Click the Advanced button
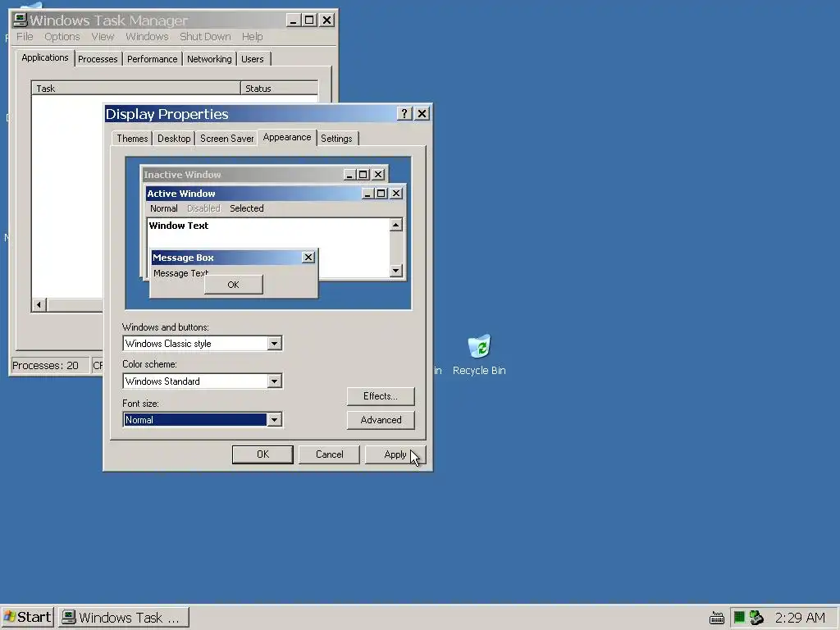The width and height of the screenshot is (840, 630). [381, 419]
